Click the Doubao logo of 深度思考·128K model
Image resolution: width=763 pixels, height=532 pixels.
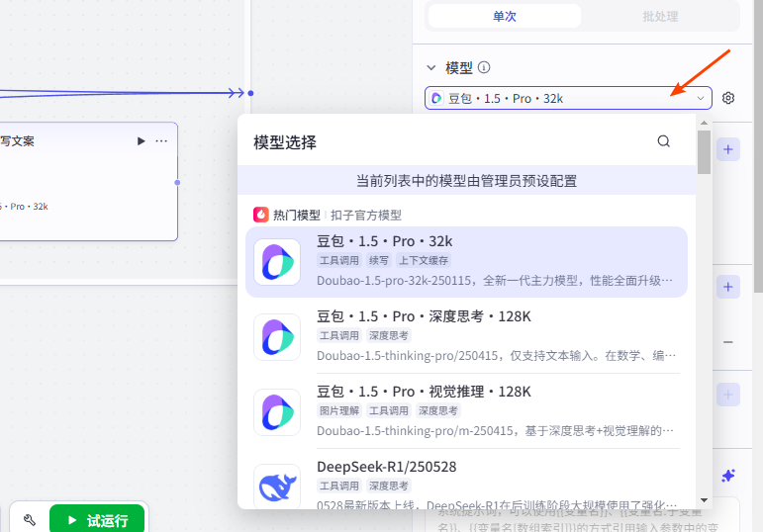(277, 337)
